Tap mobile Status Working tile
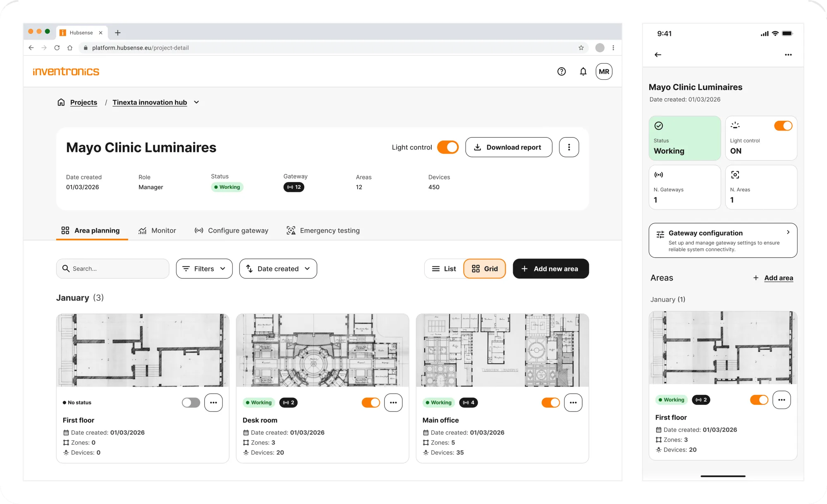 [685, 138]
